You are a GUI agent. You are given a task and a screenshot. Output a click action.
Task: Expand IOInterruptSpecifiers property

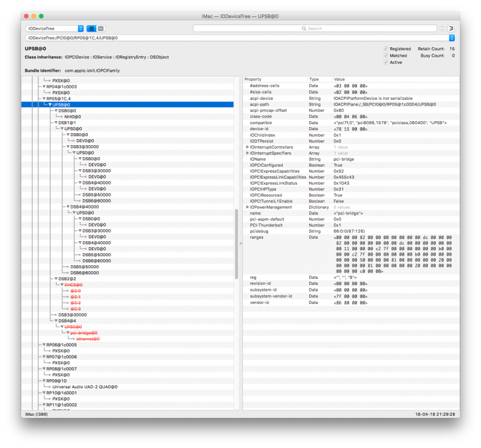click(x=247, y=153)
